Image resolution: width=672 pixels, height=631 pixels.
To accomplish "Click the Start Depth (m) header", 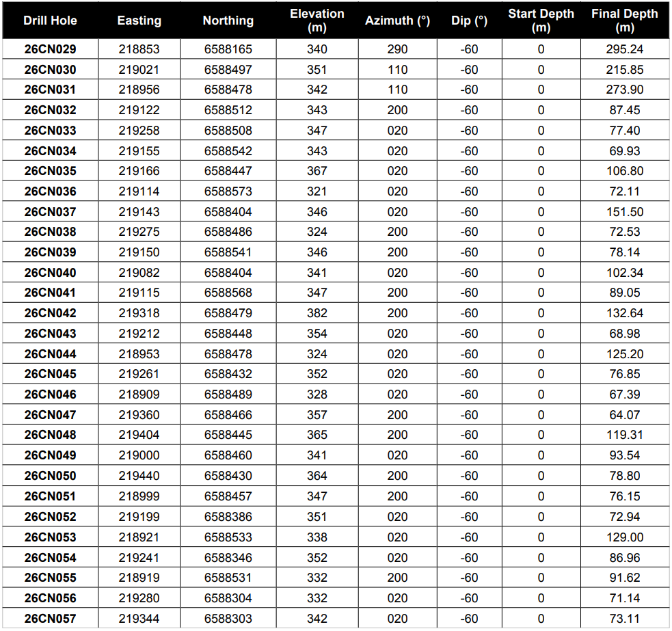I will click(541, 21).
